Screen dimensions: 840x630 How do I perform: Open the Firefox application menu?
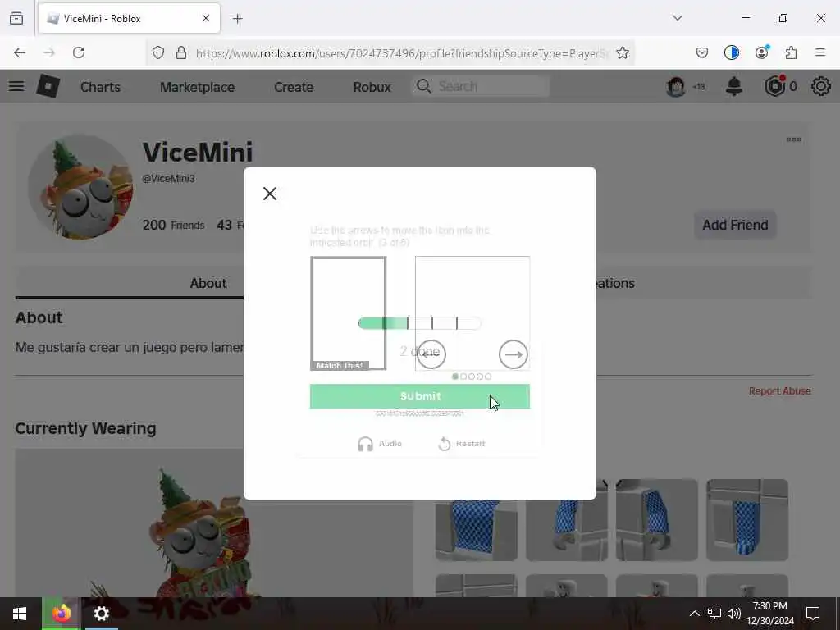point(820,52)
